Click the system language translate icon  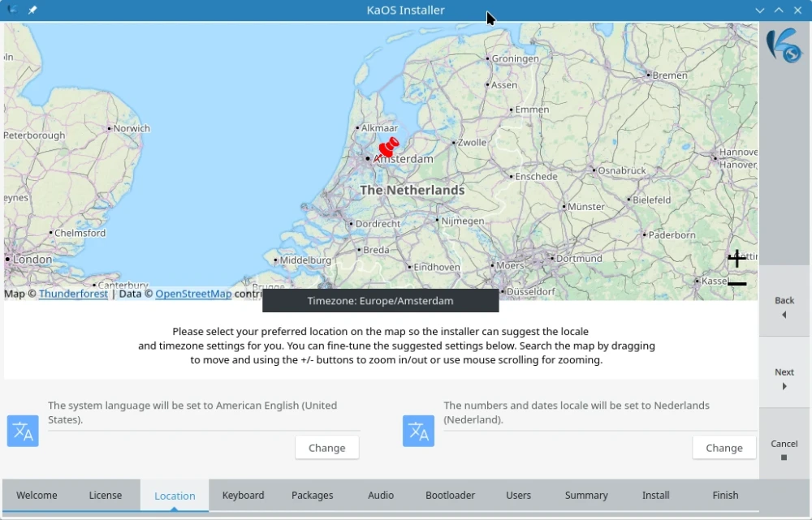coord(23,431)
